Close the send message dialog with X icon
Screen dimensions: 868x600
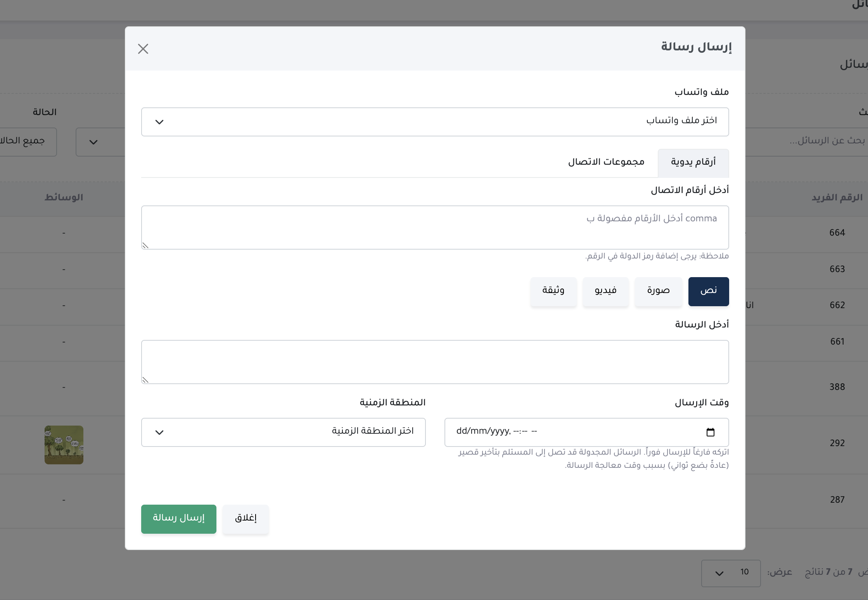click(143, 49)
